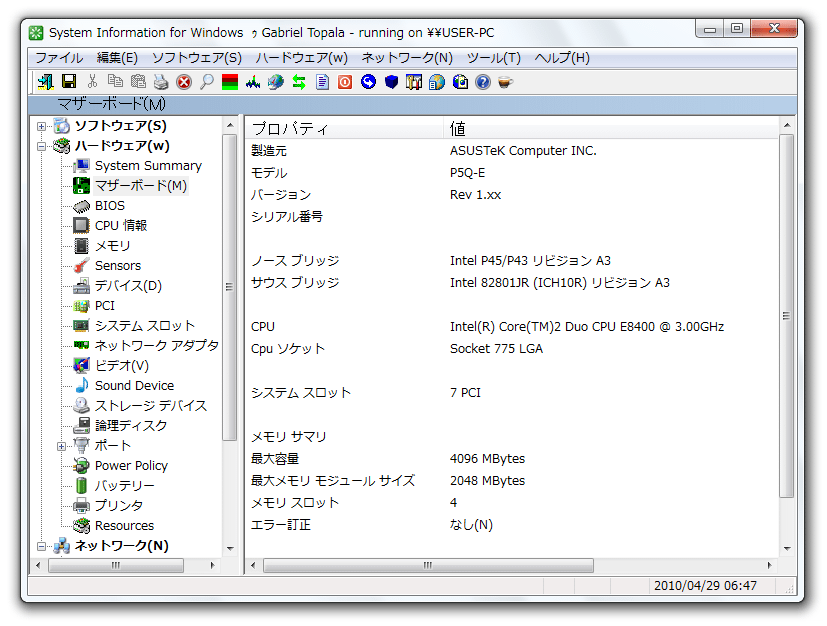Select the 論理ディスク tree item
Screen dimensions: 827x626
(x=131, y=426)
